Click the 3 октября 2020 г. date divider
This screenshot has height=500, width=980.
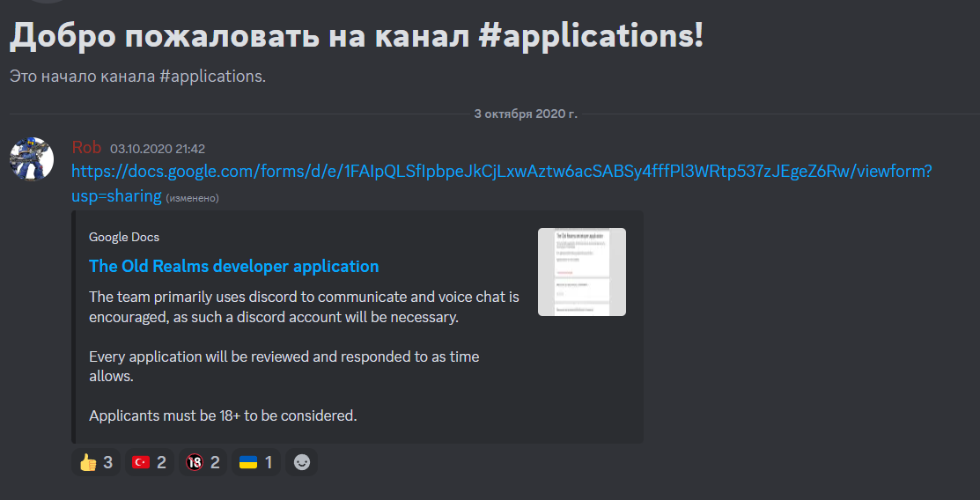point(526,114)
